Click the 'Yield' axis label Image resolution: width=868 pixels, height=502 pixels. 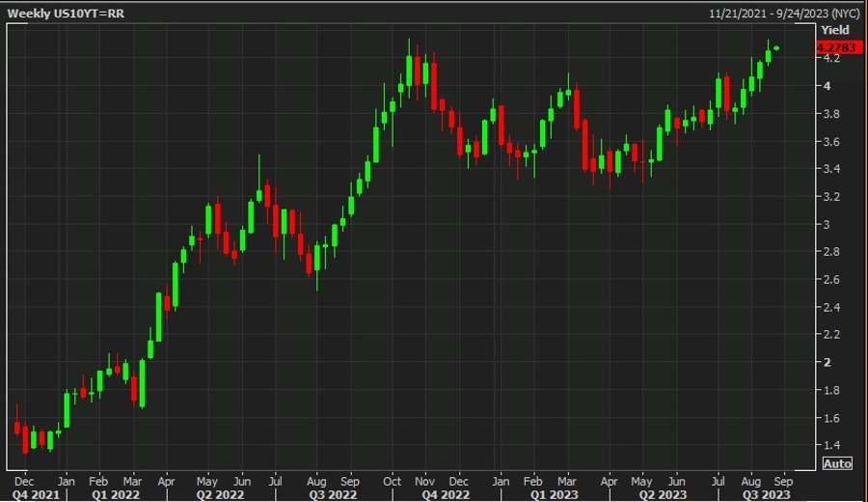coord(835,30)
